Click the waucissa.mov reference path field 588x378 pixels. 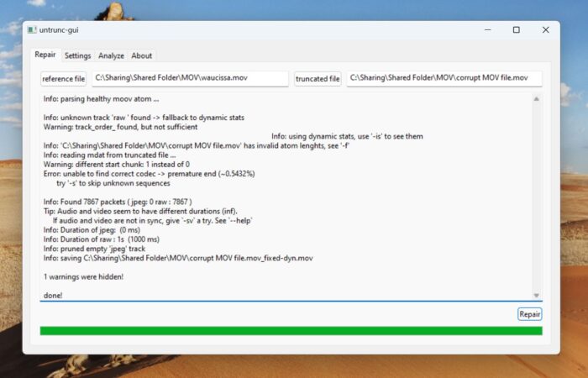(190, 79)
